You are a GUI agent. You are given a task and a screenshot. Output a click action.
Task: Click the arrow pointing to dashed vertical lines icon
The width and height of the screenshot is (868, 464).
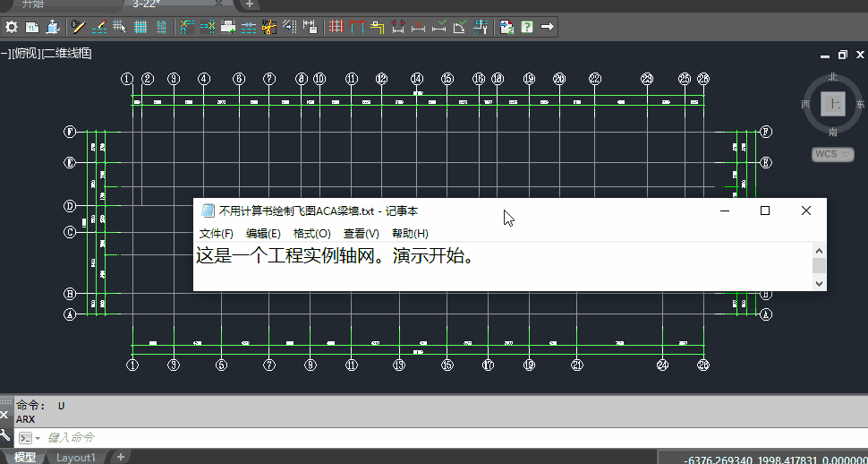coord(290,27)
